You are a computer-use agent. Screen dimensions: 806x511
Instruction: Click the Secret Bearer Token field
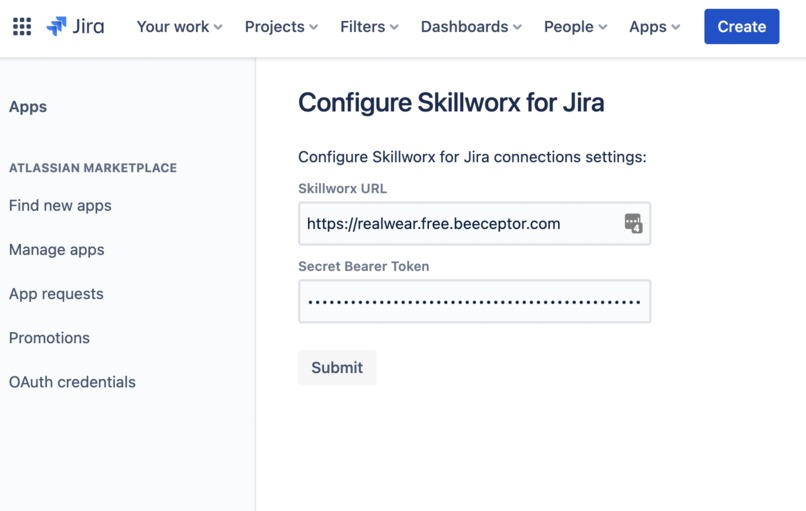coord(474,301)
